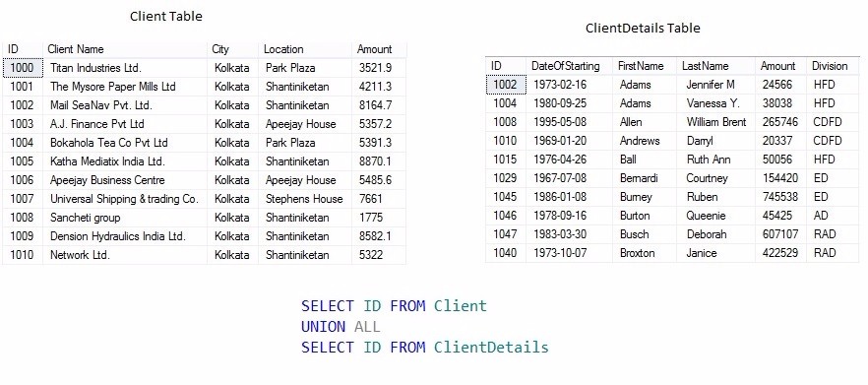Click the Amount header in Client table
This screenshot has width=868, height=385.
coord(379,49)
